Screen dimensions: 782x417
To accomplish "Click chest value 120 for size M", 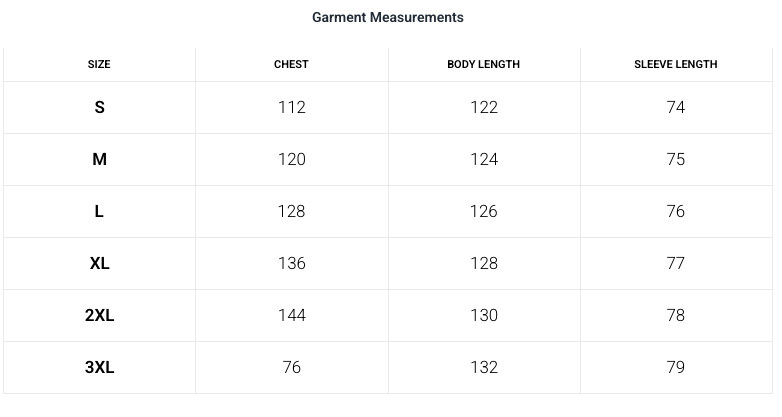I will coord(291,159).
